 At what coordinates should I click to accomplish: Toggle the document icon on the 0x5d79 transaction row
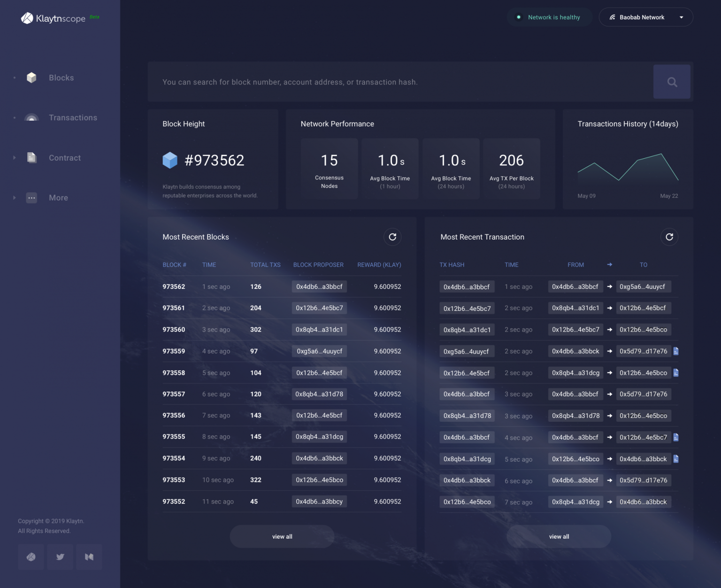pyautogui.click(x=676, y=351)
